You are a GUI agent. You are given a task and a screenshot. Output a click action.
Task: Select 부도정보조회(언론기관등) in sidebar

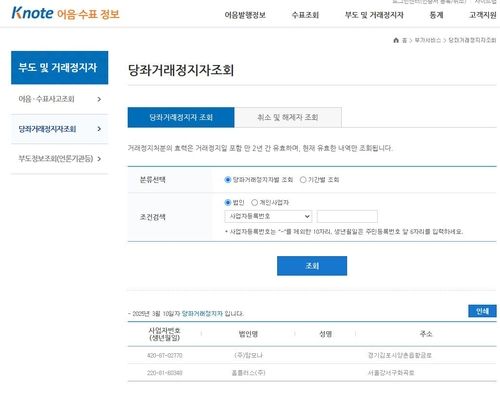tap(56, 159)
